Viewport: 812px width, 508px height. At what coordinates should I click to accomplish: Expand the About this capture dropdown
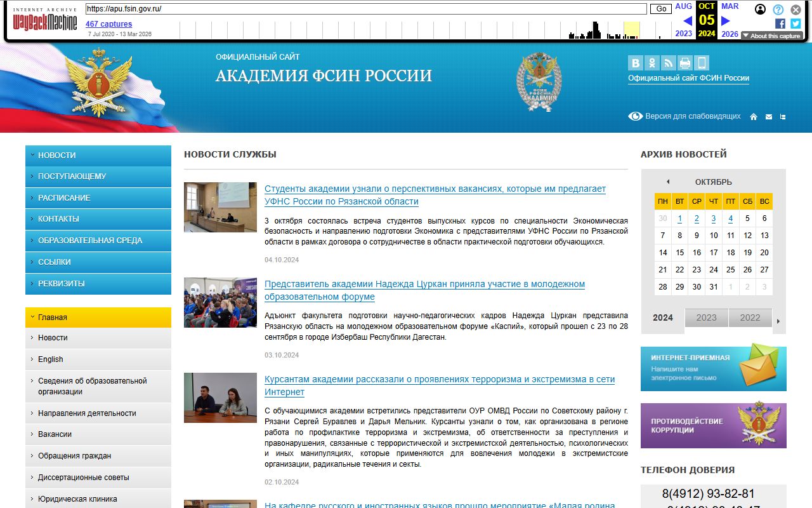click(771, 36)
